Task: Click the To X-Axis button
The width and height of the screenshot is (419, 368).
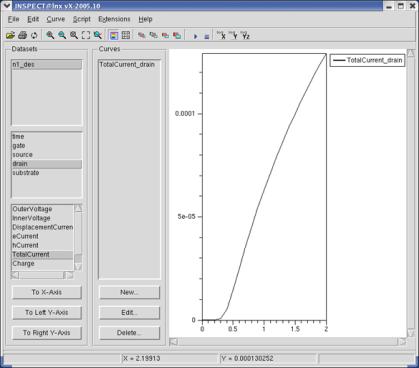Action: [47, 292]
